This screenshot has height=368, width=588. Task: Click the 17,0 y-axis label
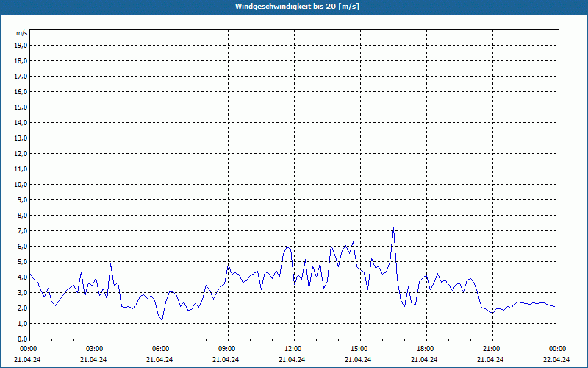click(x=21, y=77)
